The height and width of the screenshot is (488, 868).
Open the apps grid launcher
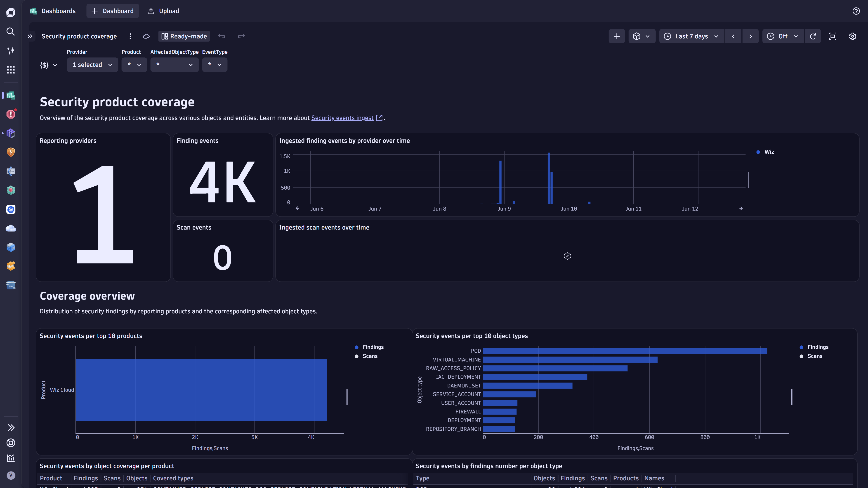(11, 70)
